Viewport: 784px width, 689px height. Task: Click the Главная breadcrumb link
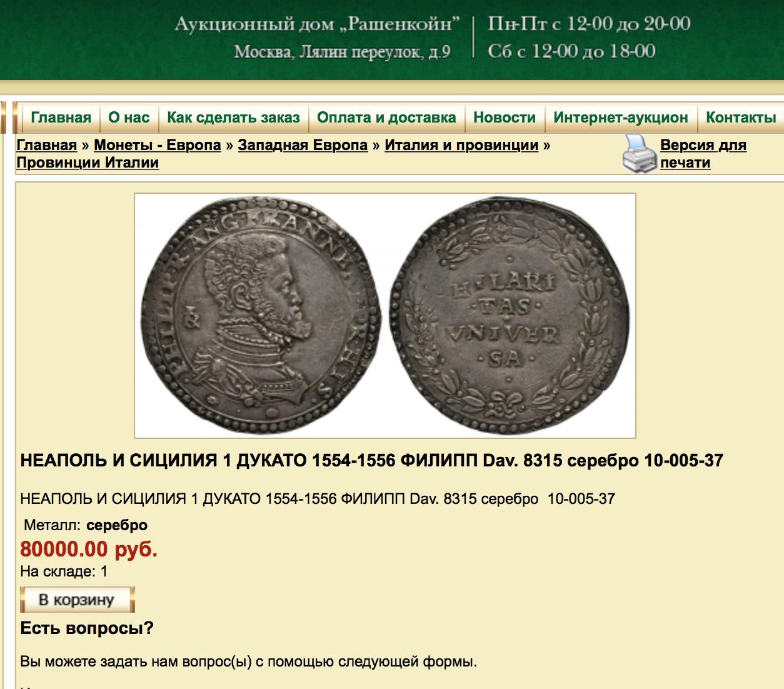pos(47,145)
